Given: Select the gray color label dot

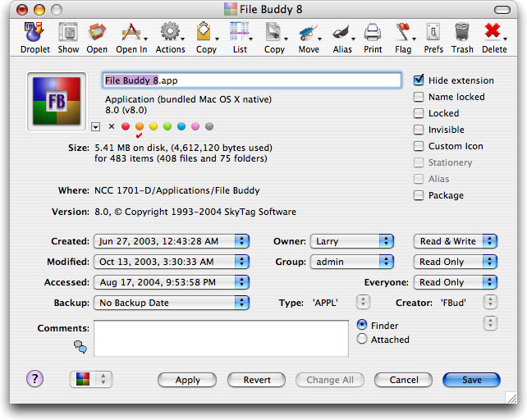Looking at the screenshot, I should point(209,126).
